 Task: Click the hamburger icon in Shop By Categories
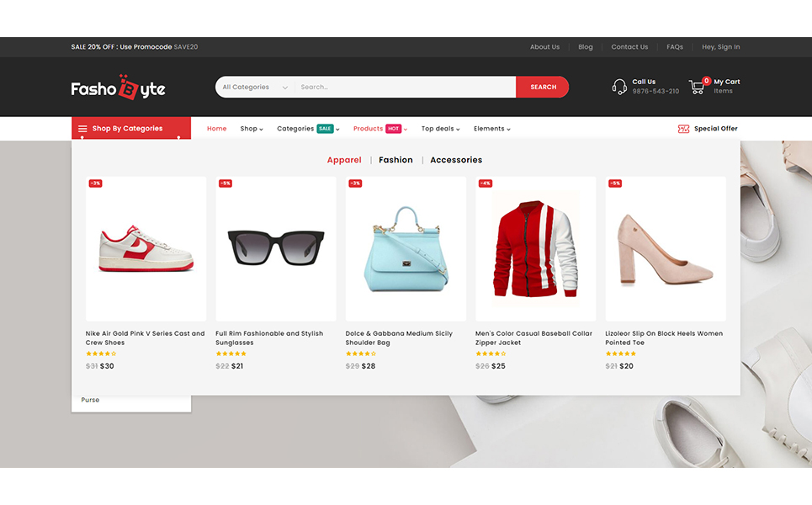tap(82, 129)
